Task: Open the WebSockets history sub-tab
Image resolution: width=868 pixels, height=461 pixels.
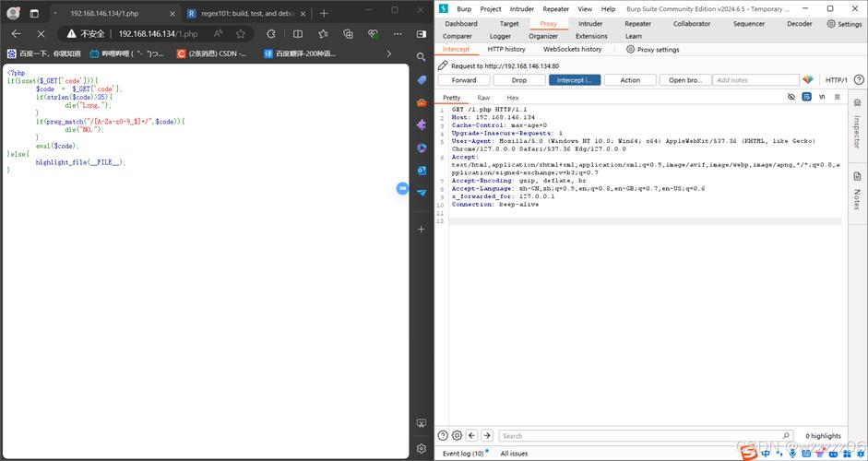Action: pyautogui.click(x=573, y=49)
